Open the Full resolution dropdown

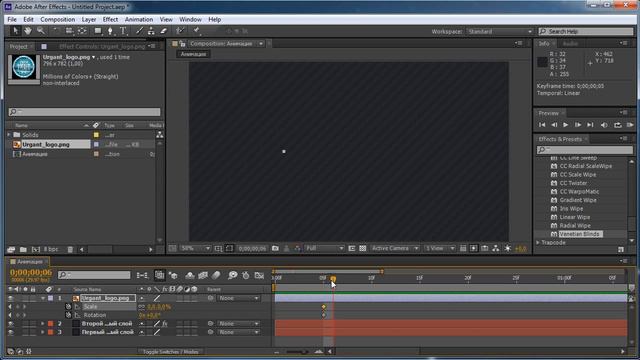pos(324,248)
